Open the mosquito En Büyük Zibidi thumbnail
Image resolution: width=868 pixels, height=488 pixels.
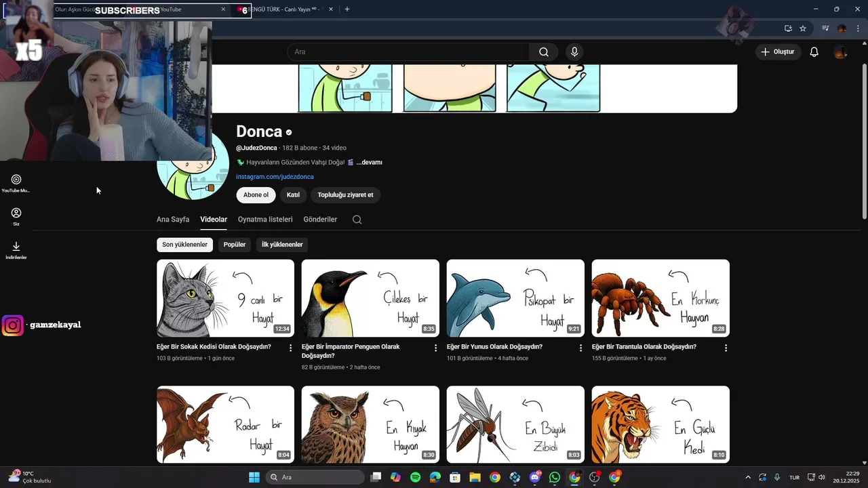(515, 424)
